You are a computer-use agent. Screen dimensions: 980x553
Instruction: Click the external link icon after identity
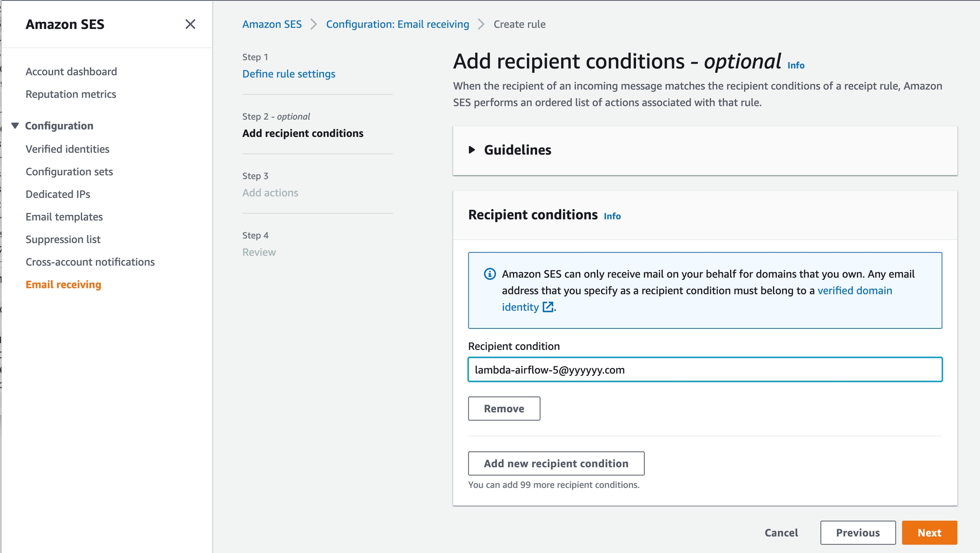coord(548,307)
